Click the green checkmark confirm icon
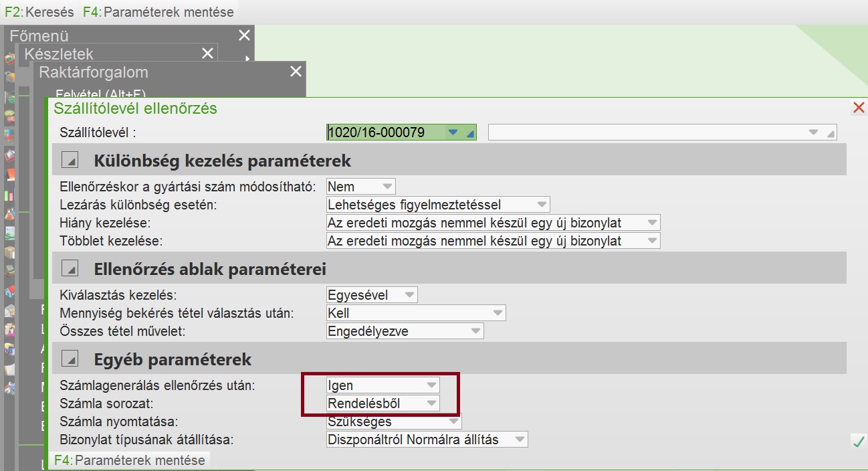Image resolution: width=868 pixels, height=471 pixels. [x=859, y=442]
